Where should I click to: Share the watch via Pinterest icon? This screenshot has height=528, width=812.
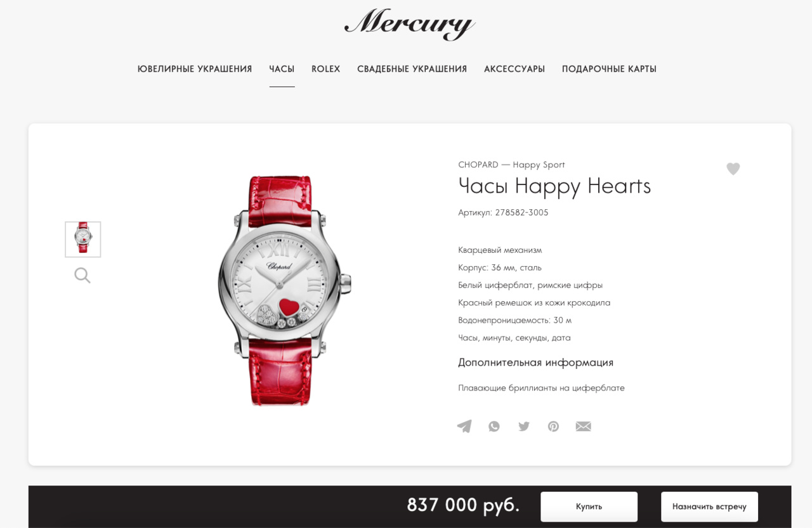click(554, 426)
